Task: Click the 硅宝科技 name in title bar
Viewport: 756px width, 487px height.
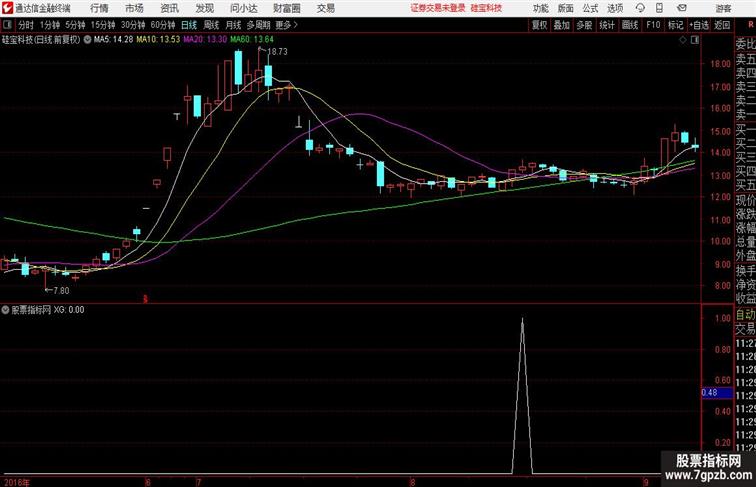Action: (486, 8)
